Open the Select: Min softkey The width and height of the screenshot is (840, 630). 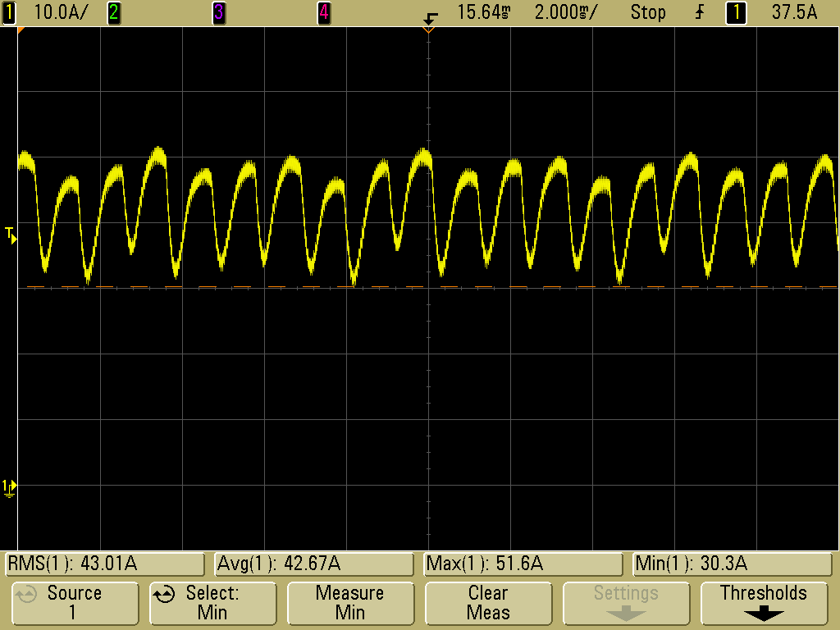click(212, 603)
